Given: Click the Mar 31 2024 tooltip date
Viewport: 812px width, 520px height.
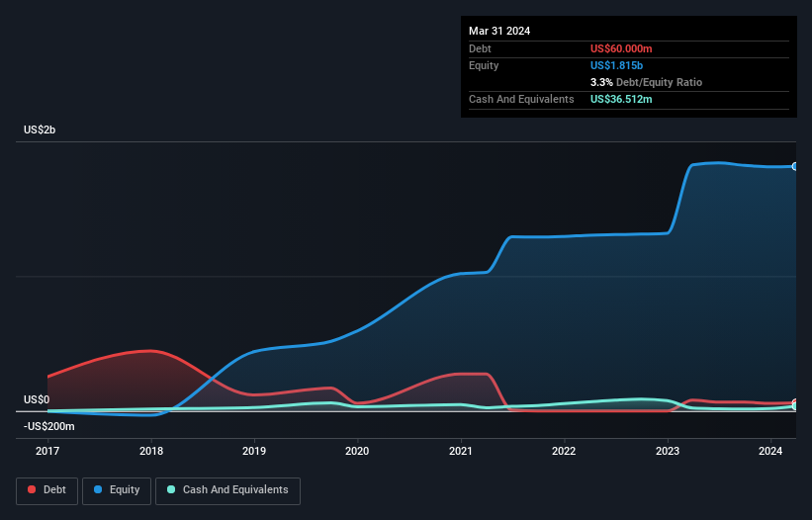Looking at the screenshot, I should coord(499,31).
